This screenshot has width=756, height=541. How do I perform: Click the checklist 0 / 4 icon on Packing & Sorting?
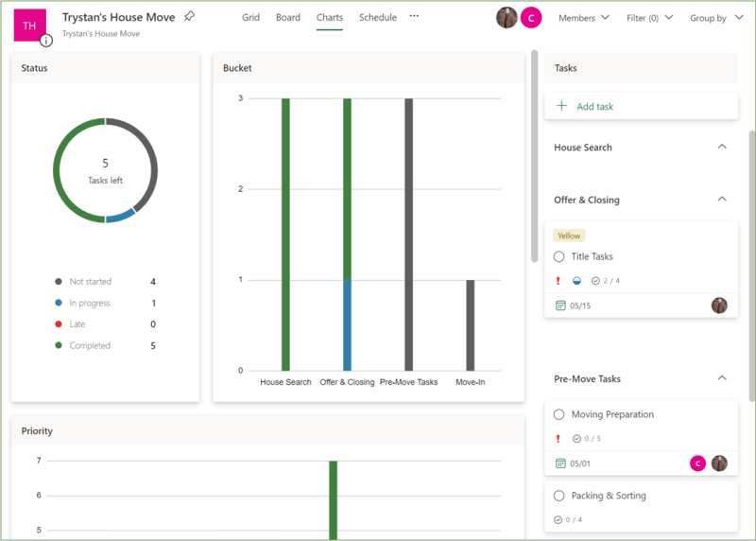(558, 520)
